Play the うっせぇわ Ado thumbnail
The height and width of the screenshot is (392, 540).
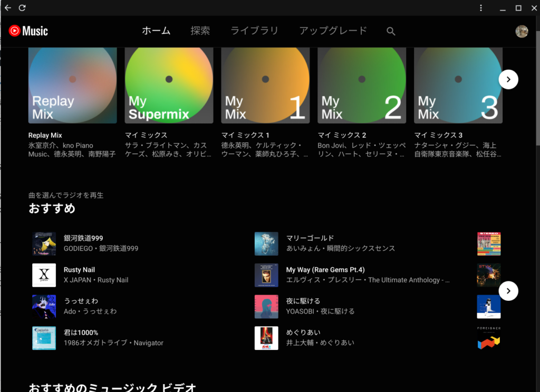(x=44, y=307)
